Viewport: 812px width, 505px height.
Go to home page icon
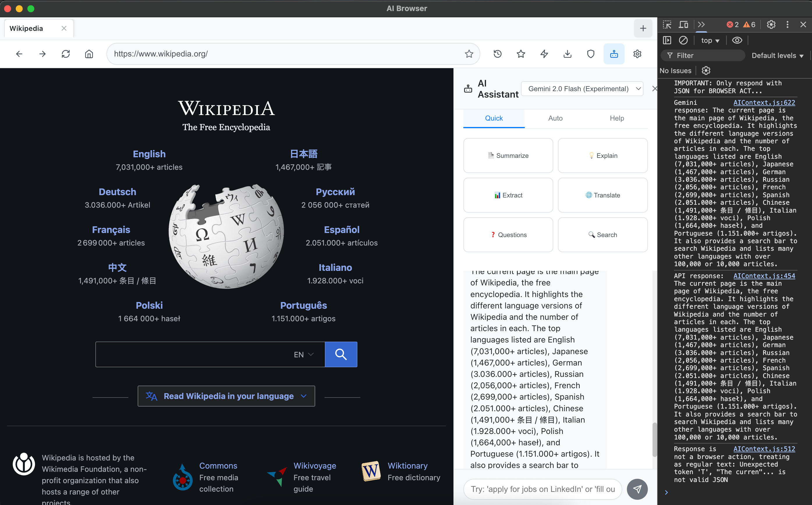[89, 54]
